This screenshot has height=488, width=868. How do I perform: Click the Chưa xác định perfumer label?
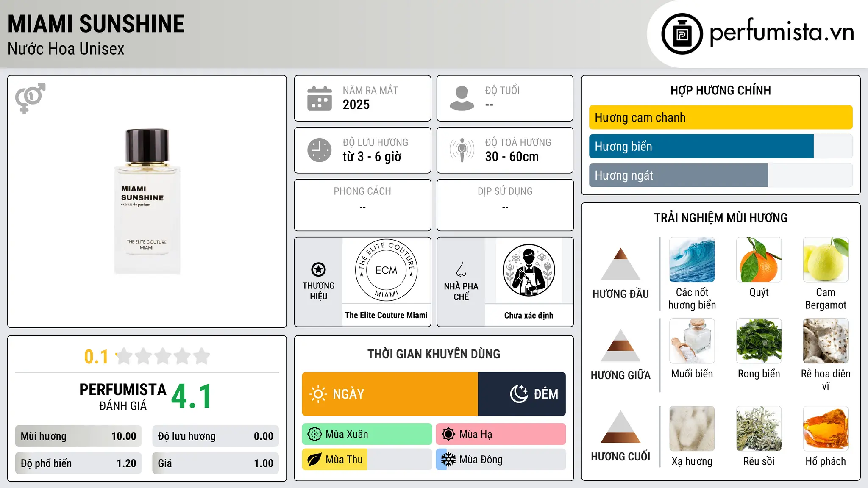[529, 315]
